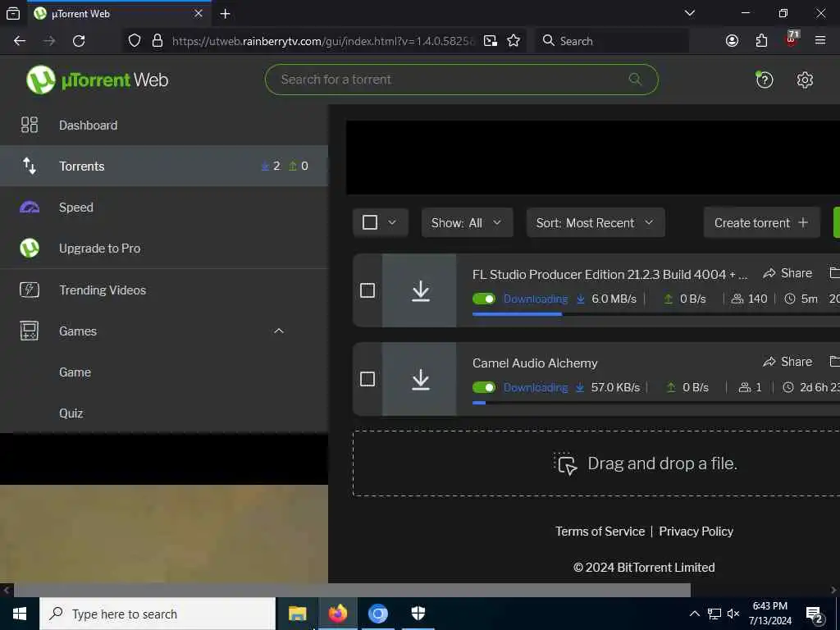The image size is (840, 630).
Task: Open the Privacy Policy link
Action: [696, 532]
